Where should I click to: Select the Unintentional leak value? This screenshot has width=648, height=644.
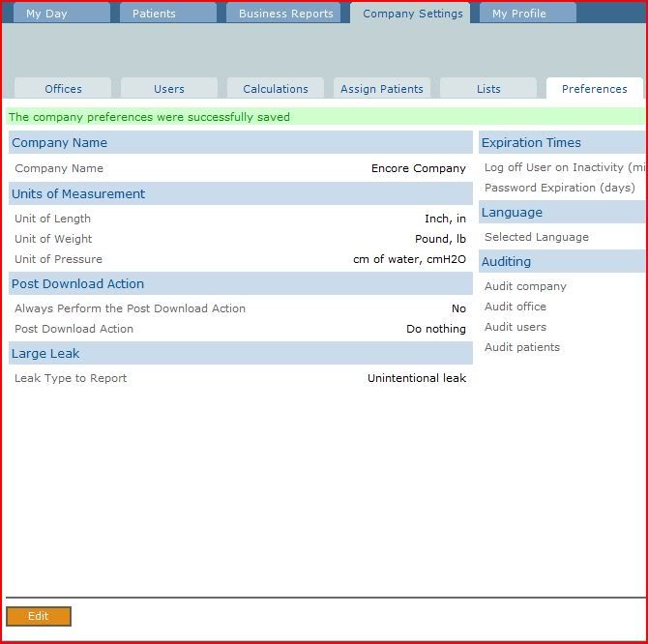(x=416, y=378)
